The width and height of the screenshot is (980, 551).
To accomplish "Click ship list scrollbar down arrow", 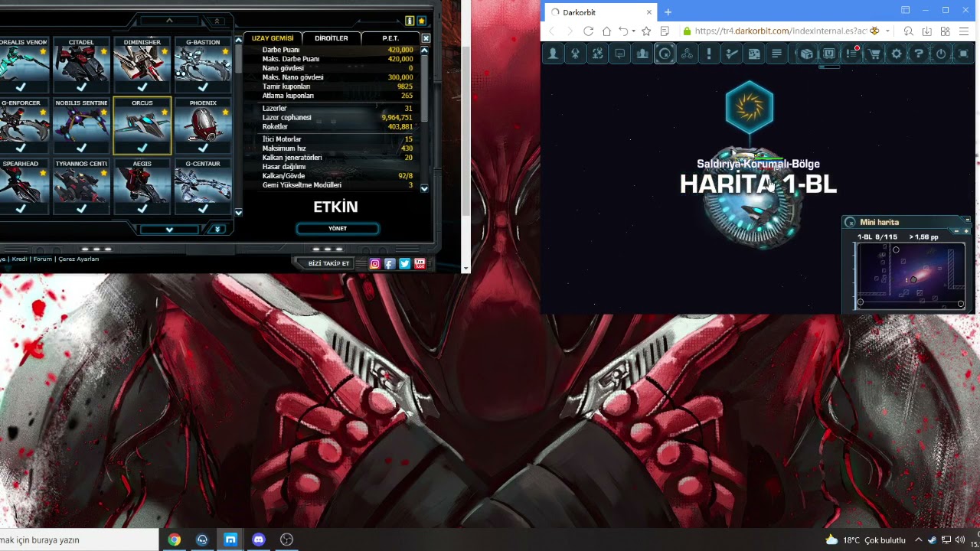I will (x=238, y=212).
